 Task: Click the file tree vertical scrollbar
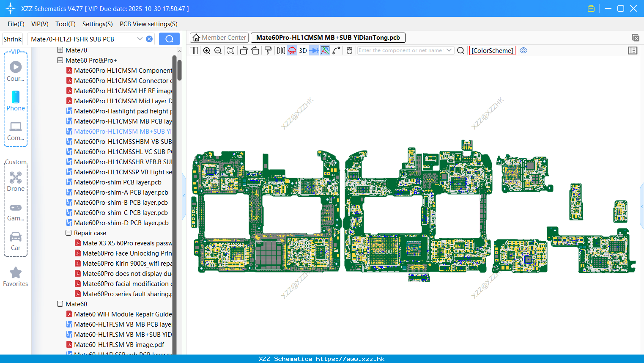[179, 70]
